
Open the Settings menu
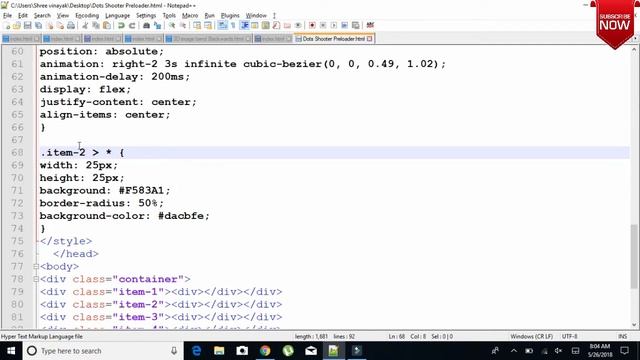(x=146, y=16)
